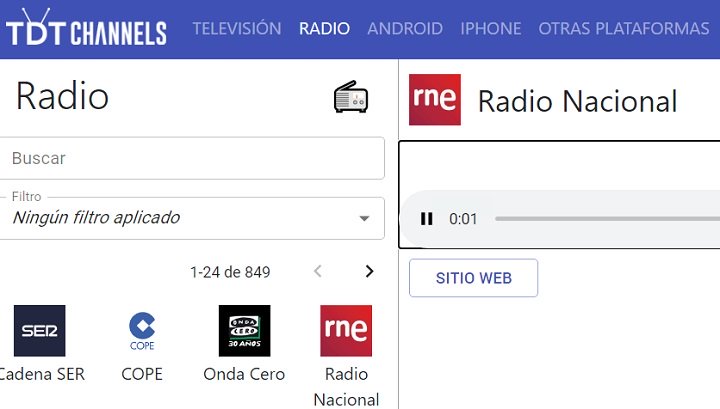Image resolution: width=720 pixels, height=409 pixels.
Task: Click the audio player progress bar
Action: [x=607, y=219]
